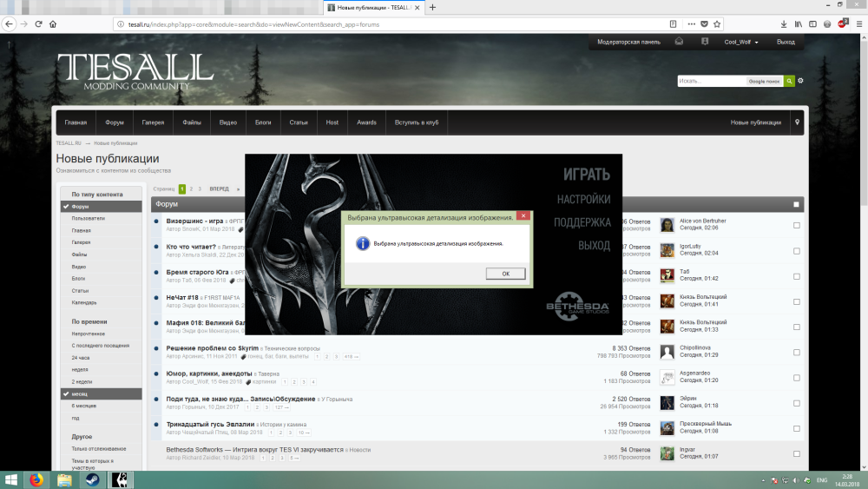Open the forum messages envelope icon
The width and height of the screenshot is (868, 489).
point(679,42)
